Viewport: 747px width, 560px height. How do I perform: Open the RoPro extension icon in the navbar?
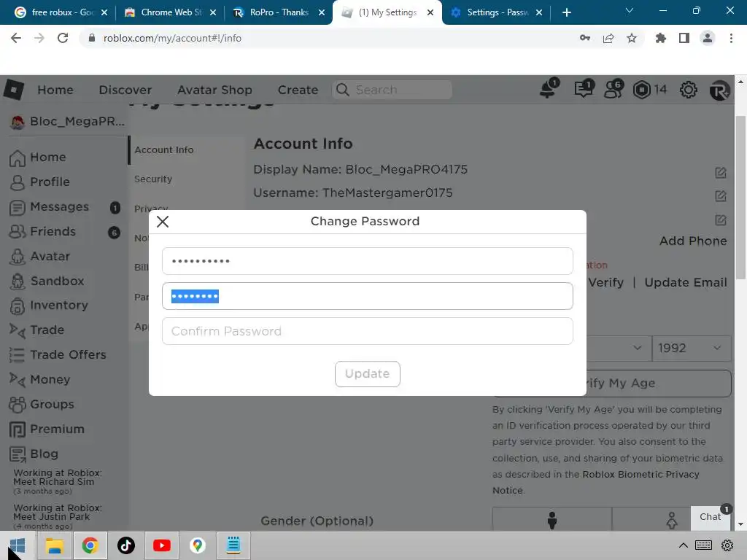(719, 90)
